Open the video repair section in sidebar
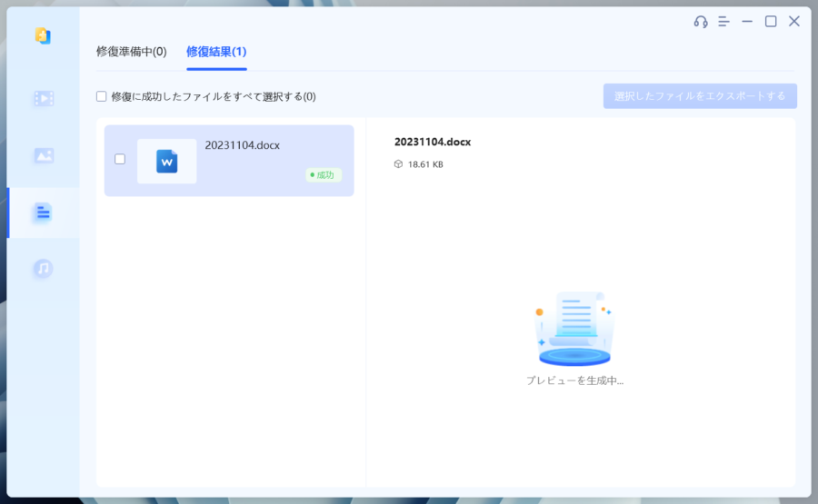The width and height of the screenshot is (818, 504). click(43, 98)
